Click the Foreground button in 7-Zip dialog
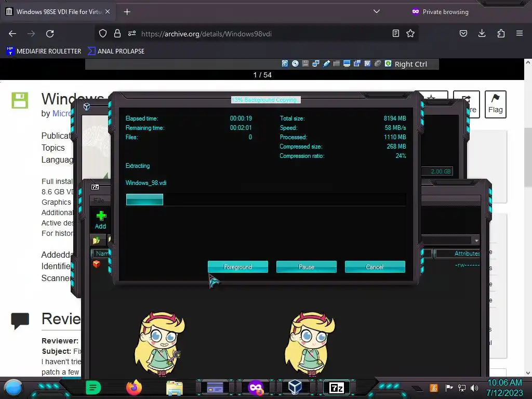The width and height of the screenshot is (532, 399). pos(238,267)
